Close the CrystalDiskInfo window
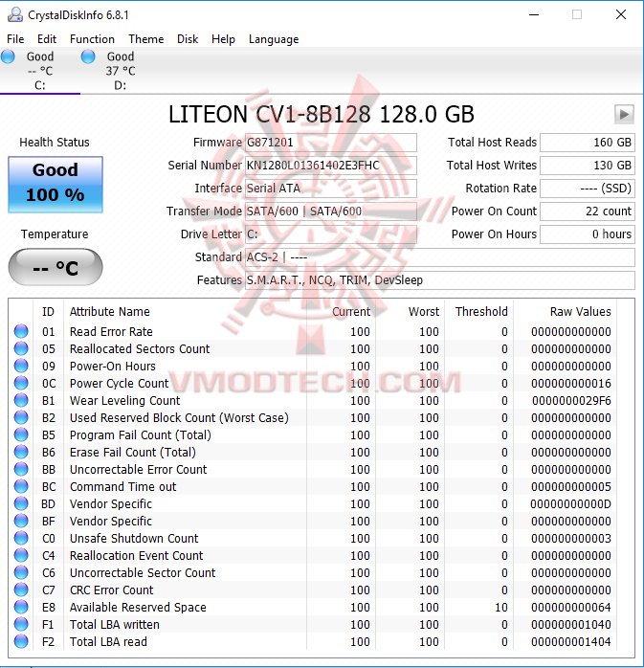Image resolution: width=644 pixels, height=668 pixels. (x=621, y=14)
